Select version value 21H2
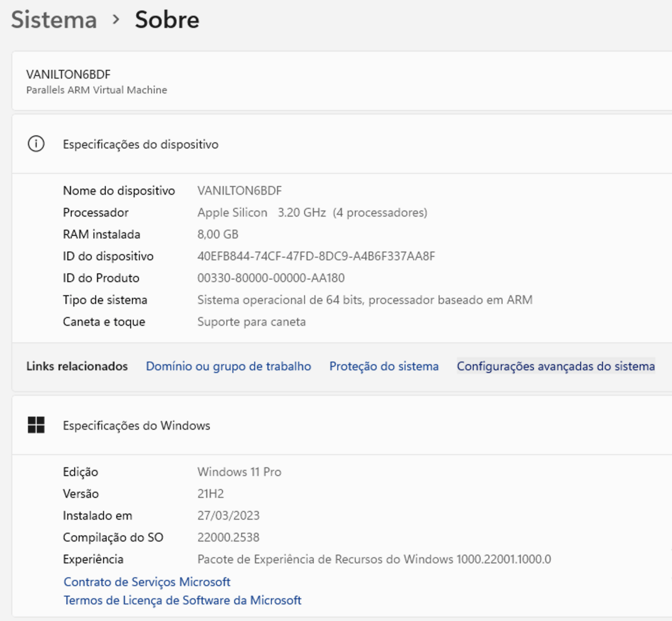The width and height of the screenshot is (672, 621). [210, 494]
